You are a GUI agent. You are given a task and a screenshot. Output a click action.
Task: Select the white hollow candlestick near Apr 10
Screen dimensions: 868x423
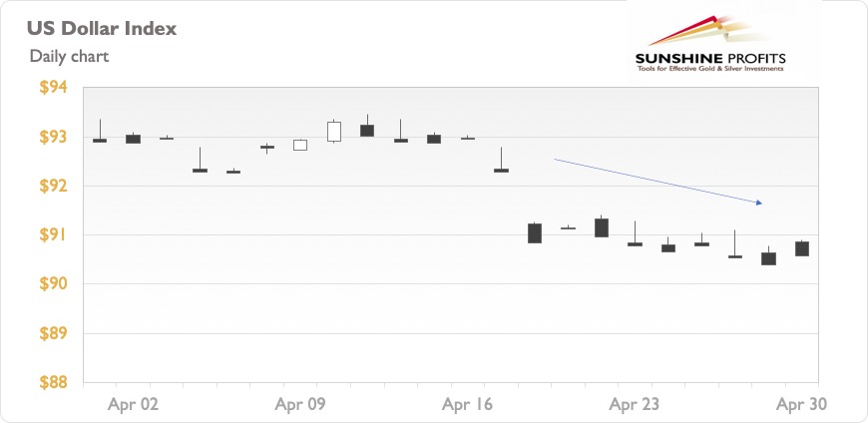pos(334,132)
